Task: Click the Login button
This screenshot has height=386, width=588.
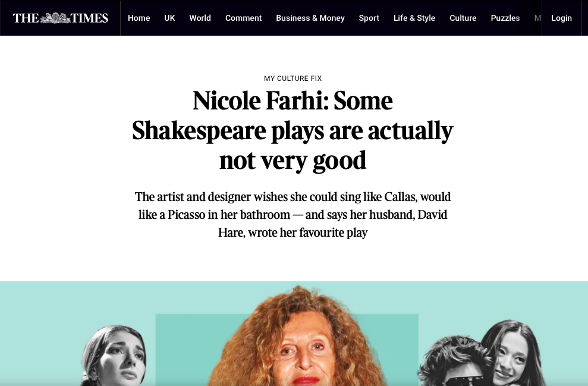Action: click(561, 18)
